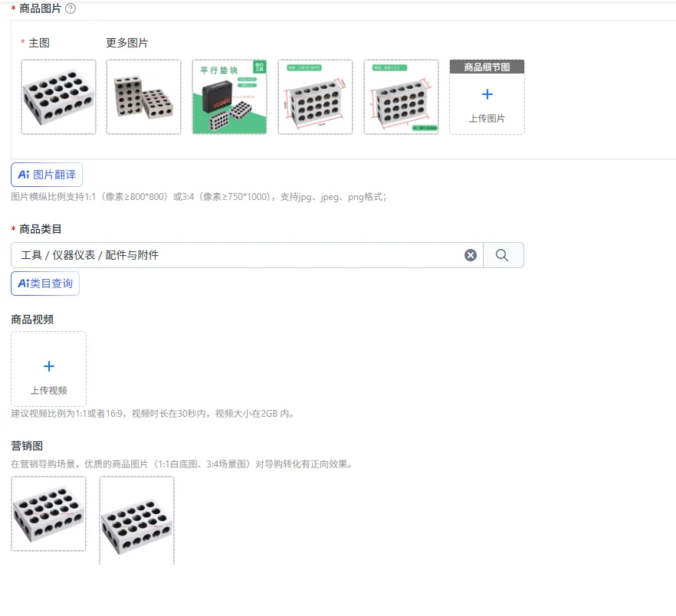The image size is (676, 616).
Task: Click the 主图 label
Action: 39,43
